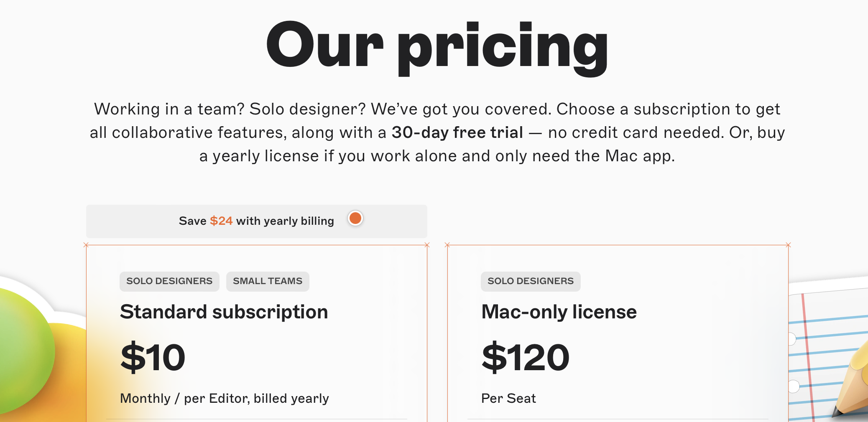The width and height of the screenshot is (868, 422).
Task: Click top-left cross marker of Standard subscription card
Action: (x=86, y=245)
